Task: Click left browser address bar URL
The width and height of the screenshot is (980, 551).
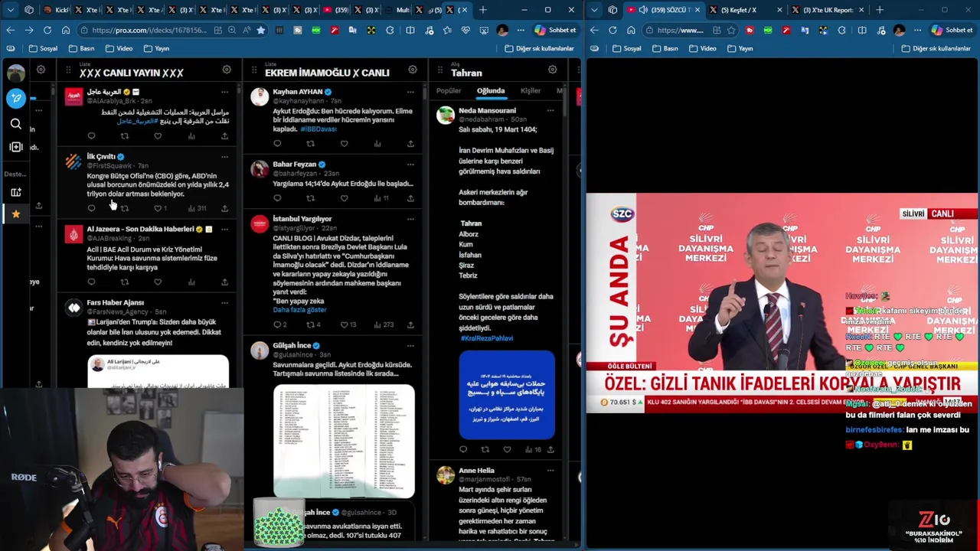Action: click(149, 30)
